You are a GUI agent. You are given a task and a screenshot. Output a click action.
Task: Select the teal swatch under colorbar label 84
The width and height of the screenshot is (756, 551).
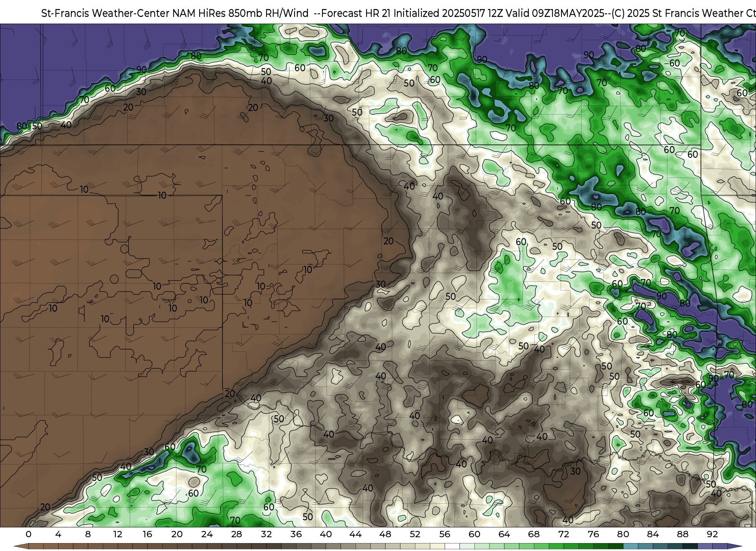660,546
